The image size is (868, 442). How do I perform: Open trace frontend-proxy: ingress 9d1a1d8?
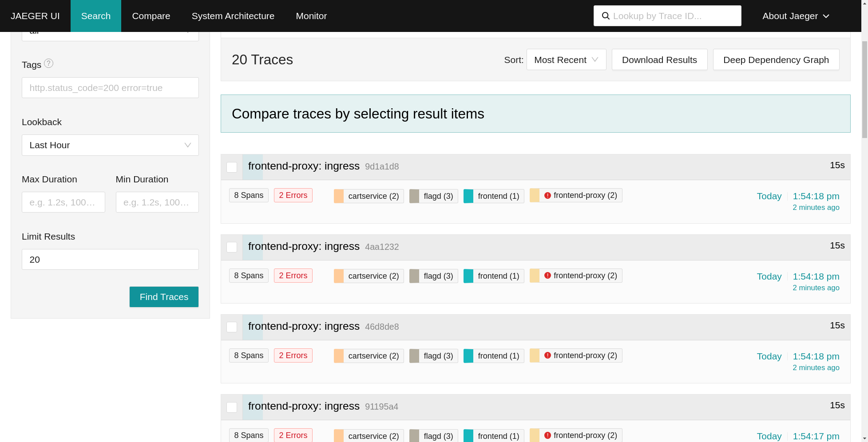[303, 166]
